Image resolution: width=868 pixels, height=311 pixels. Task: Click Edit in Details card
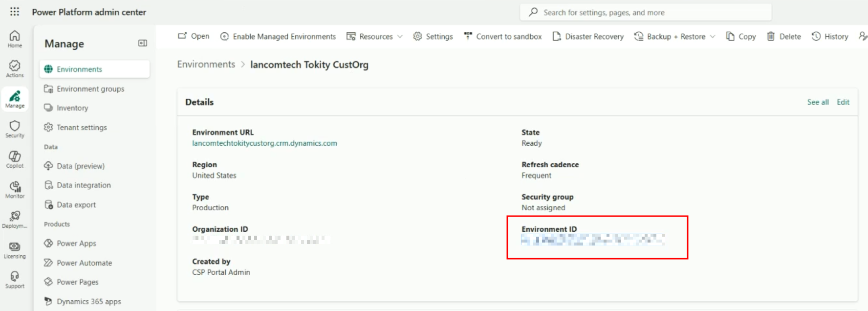[x=843, y=102]
